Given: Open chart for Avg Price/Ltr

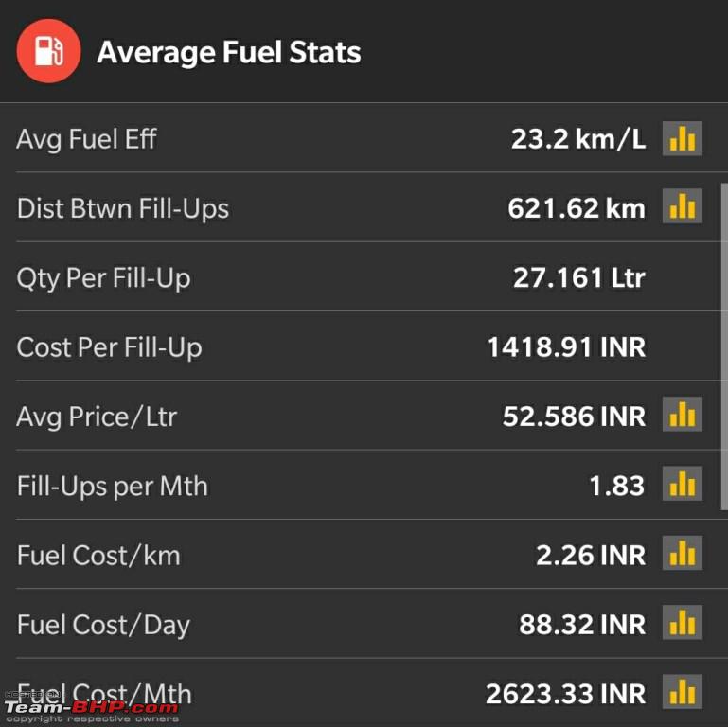Looking at the screenshot, I should tap(682, 414).
